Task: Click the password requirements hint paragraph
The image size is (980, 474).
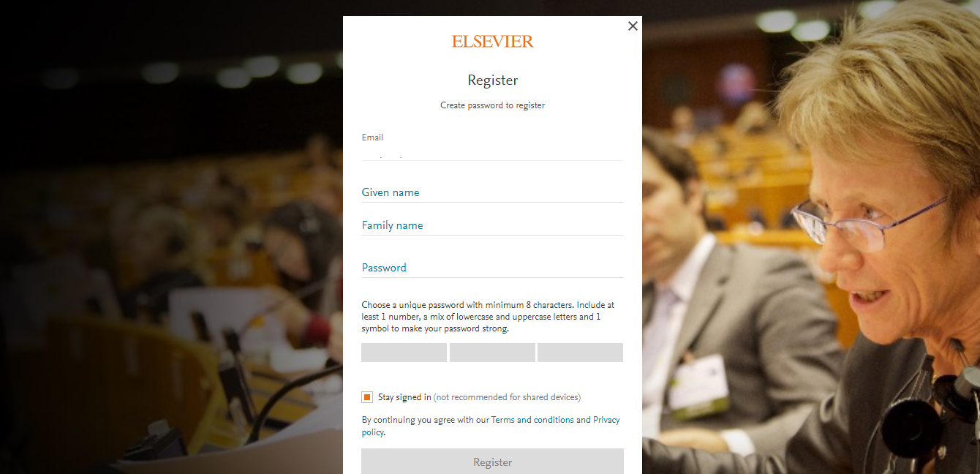Action: coord(489,317)
